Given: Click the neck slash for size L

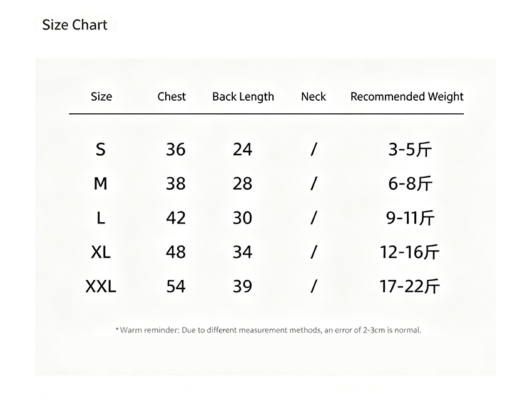Looking at the screenshot, I should click(314, 218).
